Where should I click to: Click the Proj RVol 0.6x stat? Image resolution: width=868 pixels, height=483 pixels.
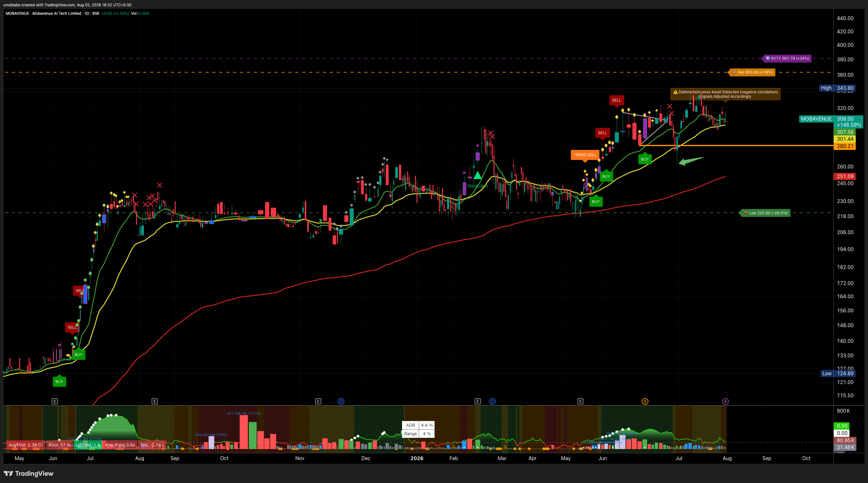(120, 445)
